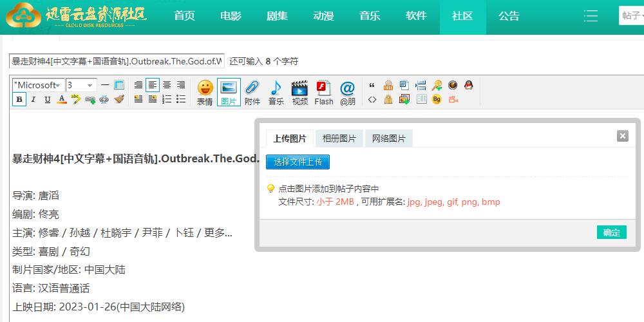The image size is (644, 322).
Task: Click the clear formatting brush icon
Action: (x=118, y=99)
